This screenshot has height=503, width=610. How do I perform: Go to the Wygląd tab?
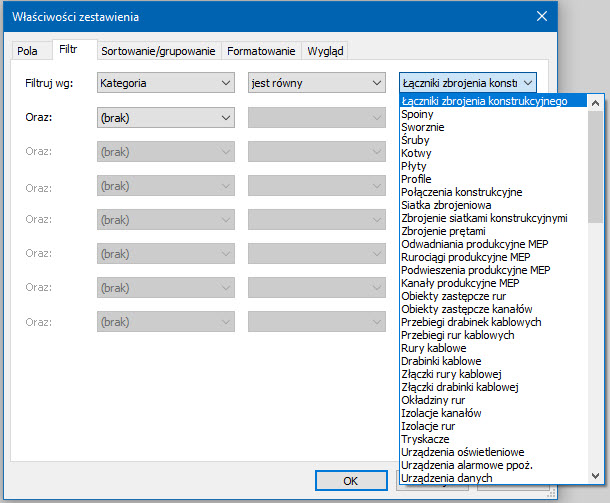pyautogui.click(x=327, y=51)
